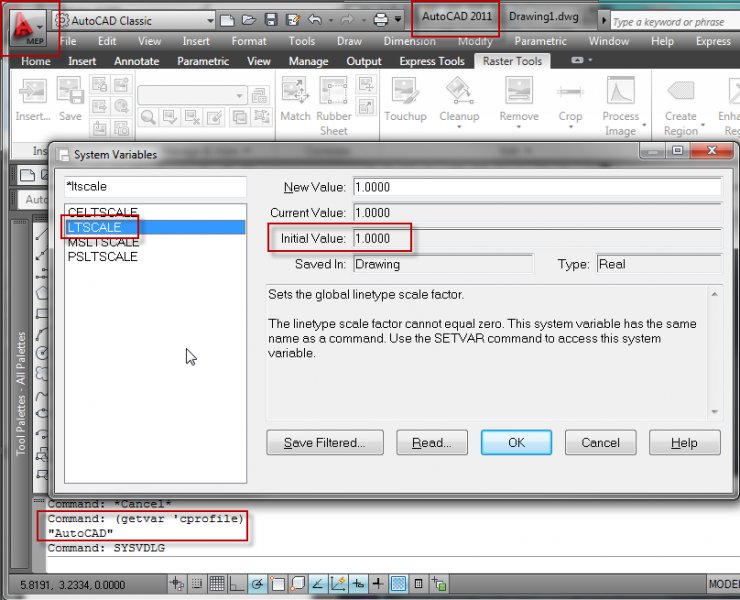740x600 pixels.
Task: Click the Open file icon in quick access toolbar
Action: (x=249, y=20)
